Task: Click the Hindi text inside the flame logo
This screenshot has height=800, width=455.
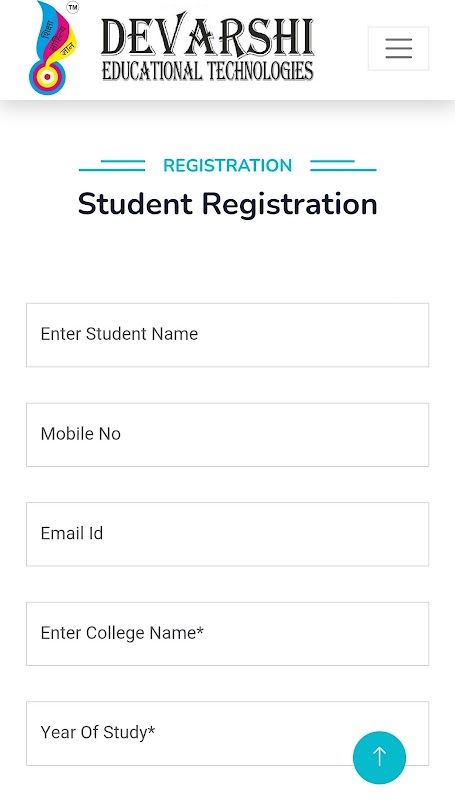Action: pos(56,36)
